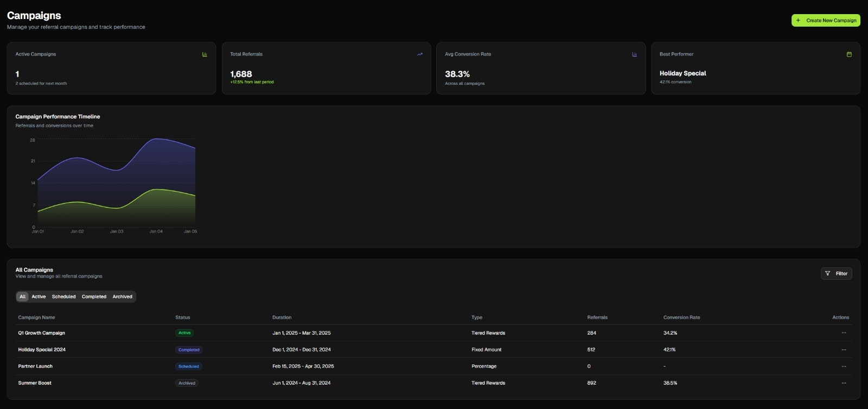Click the Campaign Performance Timeline title
868x409 pixels.
(x=58, y=117)
